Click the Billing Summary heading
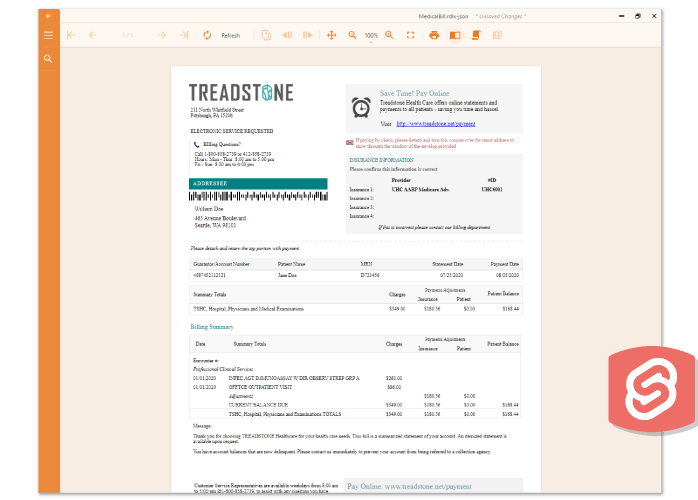Screen dimensions: 698x500 (212, 327)
